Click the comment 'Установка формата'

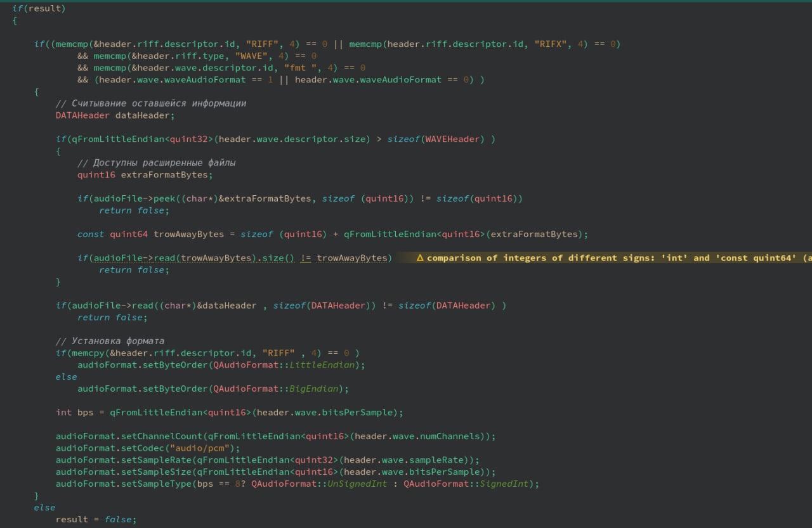coord(110,341)
